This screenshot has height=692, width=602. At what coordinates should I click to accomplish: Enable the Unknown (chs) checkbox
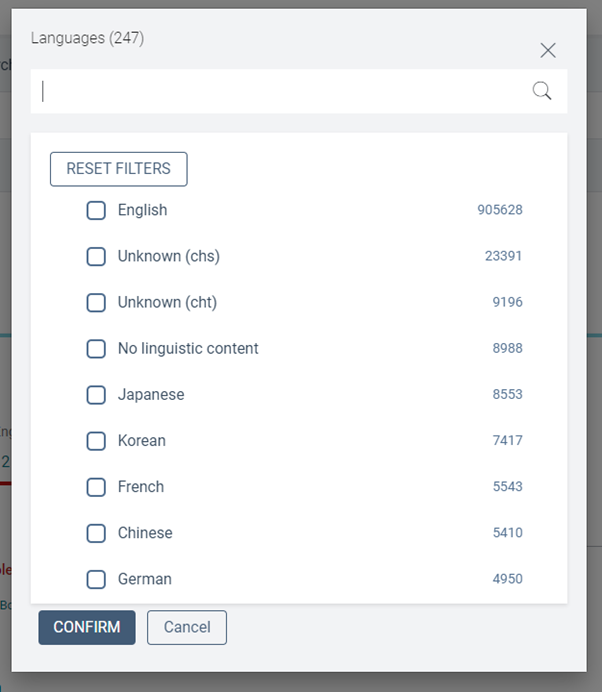pyautogui.click(x=96, y=256)
